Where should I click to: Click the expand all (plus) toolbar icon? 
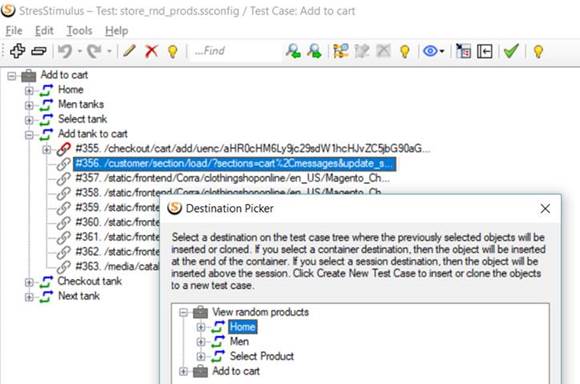click(x=17, y=51)
